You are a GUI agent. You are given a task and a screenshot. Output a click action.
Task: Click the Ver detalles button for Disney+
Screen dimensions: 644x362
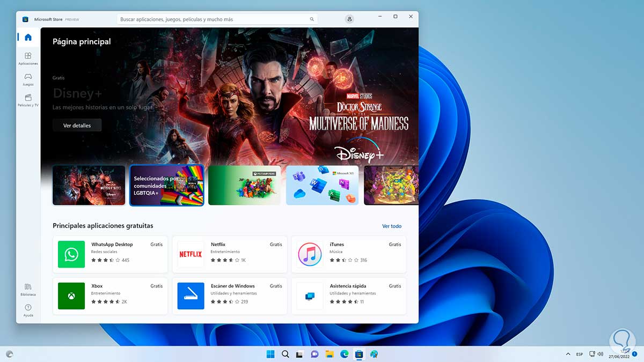tap(77, 125)
